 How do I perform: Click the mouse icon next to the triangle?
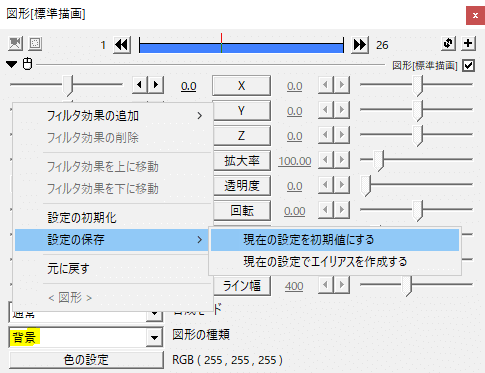tap(28, 64)
